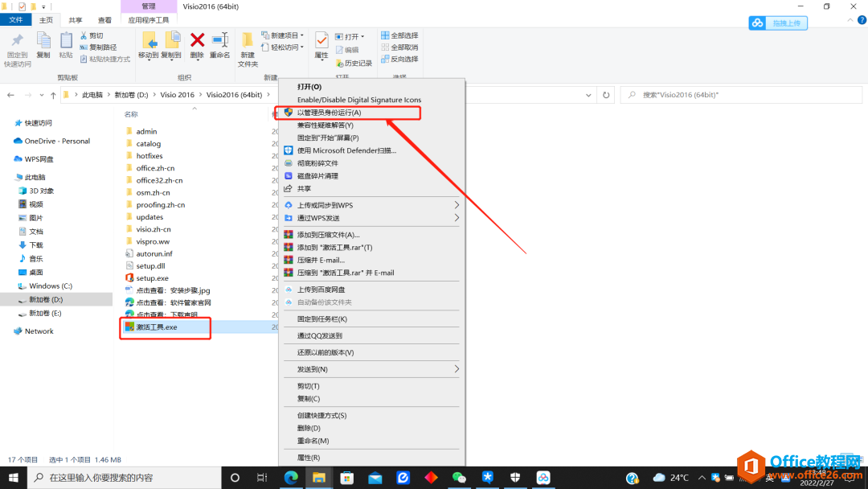This screenshot has height=489, width=868.
Task: Click the taskbar search box
Action: click(124, 478)
